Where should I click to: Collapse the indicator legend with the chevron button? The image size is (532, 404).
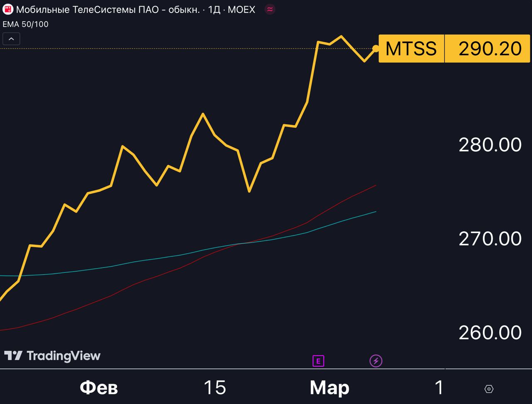[11, 39]
